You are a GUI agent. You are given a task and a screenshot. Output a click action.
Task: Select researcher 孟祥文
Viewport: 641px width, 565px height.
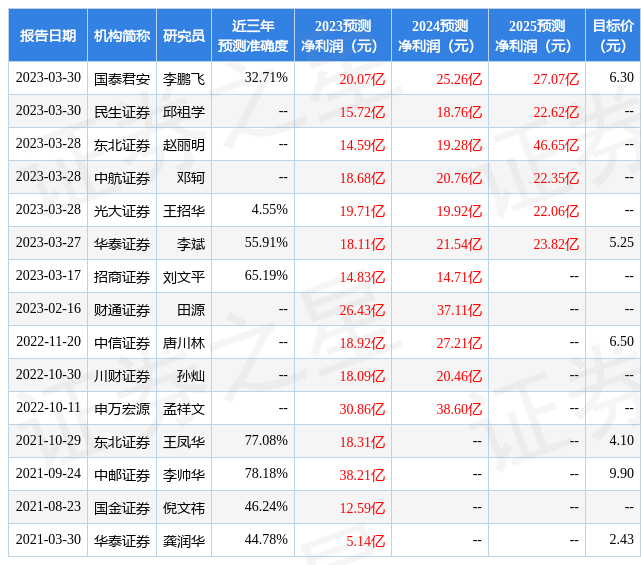pyautogui.click(x=184, y=409)
